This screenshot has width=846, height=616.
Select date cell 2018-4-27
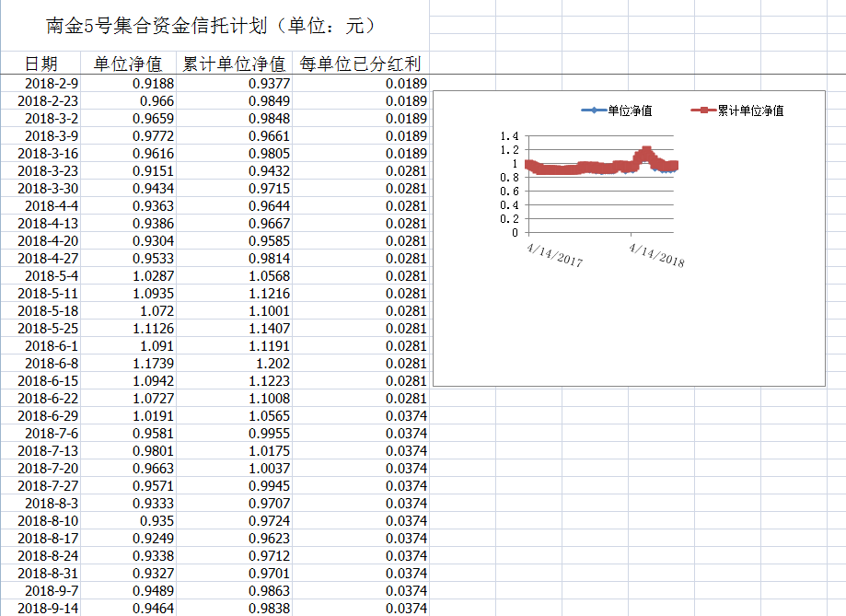tap(41, 259)
